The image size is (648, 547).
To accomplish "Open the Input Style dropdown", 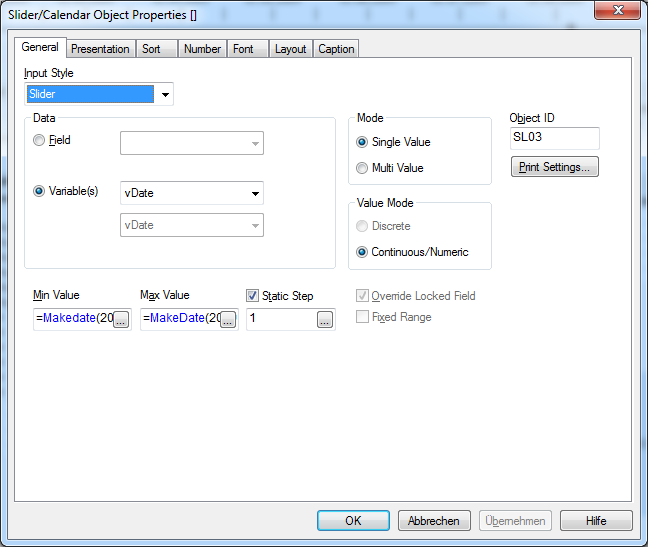I will pyautogui.click(x=165, y=94).
